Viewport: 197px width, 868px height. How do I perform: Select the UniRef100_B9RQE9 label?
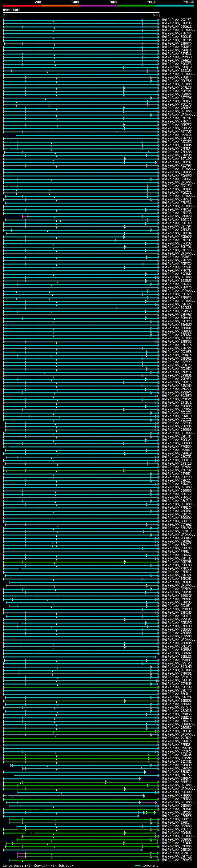177,67
